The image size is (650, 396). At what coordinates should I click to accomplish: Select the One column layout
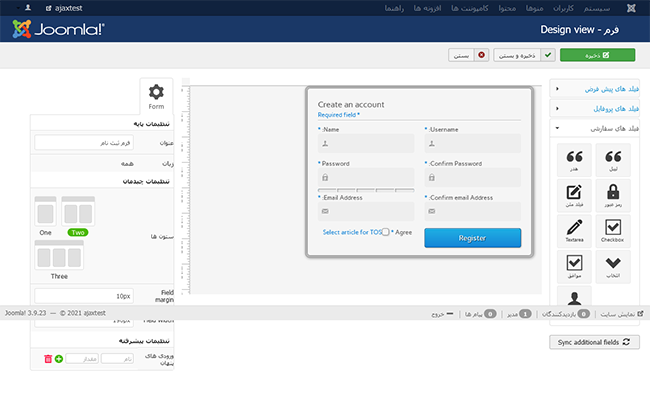[x=45, y=216]
